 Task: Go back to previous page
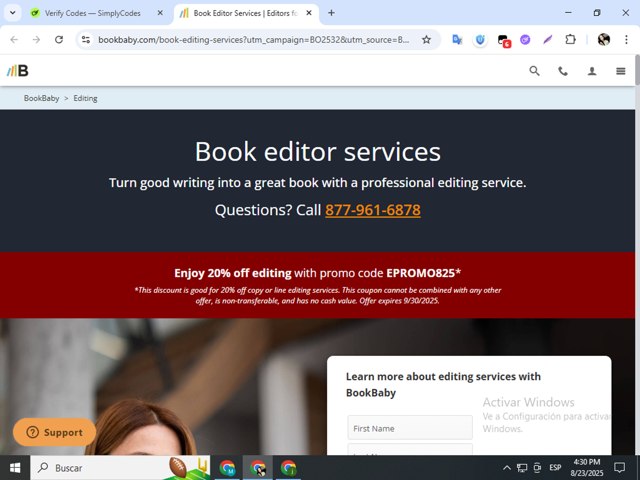14,40
